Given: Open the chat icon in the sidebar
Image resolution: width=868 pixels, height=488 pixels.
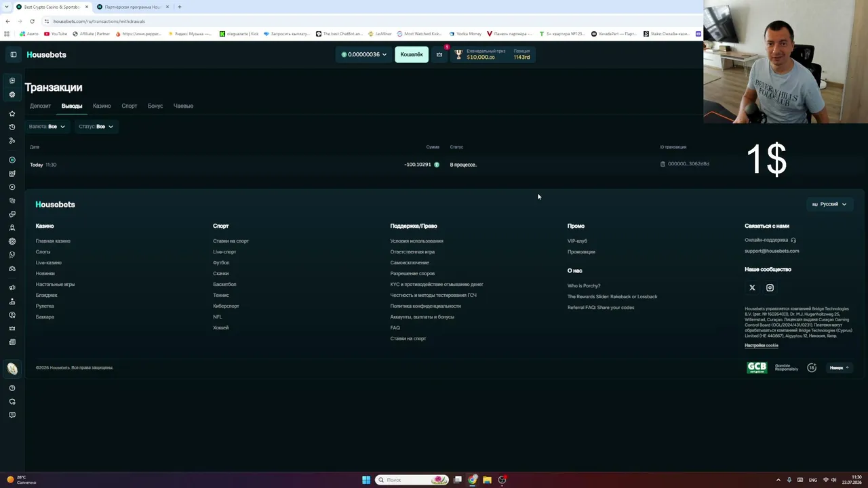Looking at the screenshot, I should tap(12, 415).
